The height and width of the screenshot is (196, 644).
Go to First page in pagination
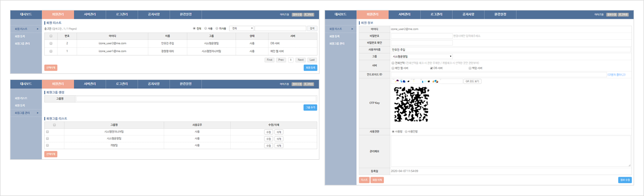pyautogui.click(x=269, y=60)
